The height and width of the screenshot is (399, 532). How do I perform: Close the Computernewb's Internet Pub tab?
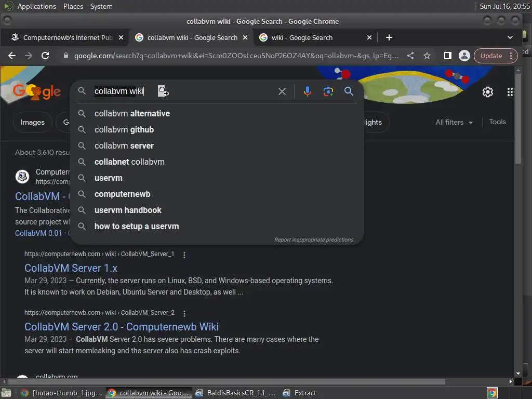click(121, 37)
